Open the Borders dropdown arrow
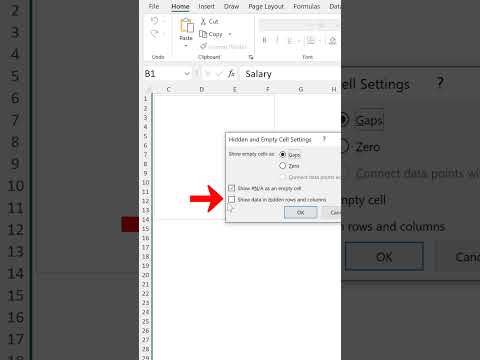The height and width of the screenshot is (360, 480). (320, 41)
